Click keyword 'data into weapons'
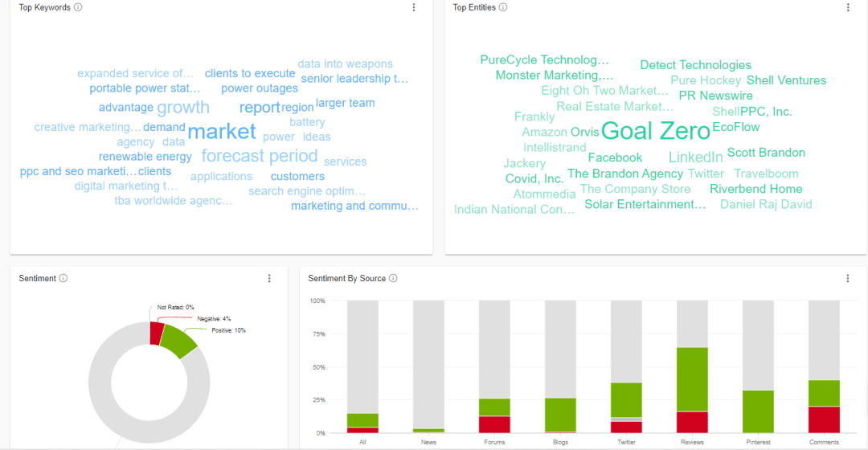Viewport: 868px width, 450px height. (345, 64)
